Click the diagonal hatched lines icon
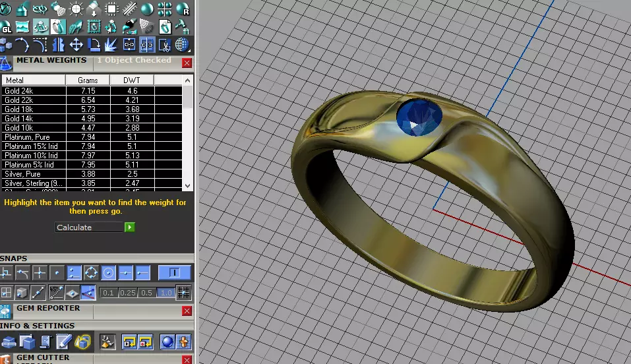The height and width of the screenshot is (364, 631). point(129,9)
